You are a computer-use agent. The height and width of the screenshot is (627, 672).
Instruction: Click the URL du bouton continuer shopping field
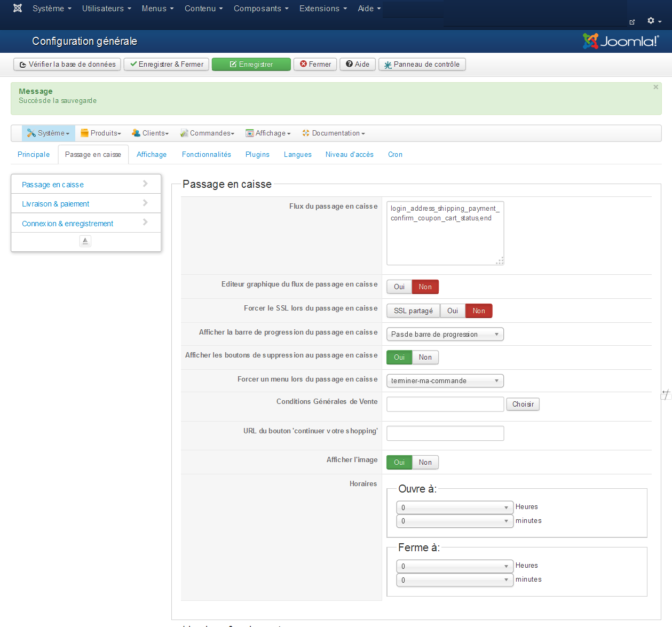coord(445,433)
